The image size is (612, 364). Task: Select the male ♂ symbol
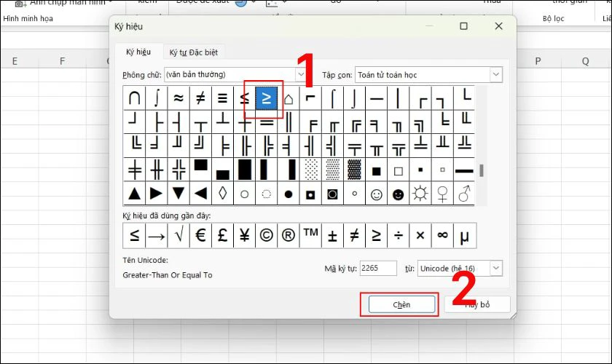464,193
